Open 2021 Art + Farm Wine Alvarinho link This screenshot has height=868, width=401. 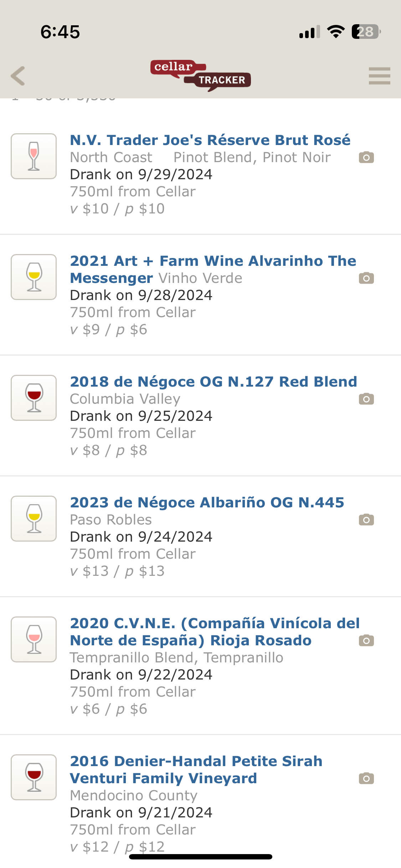[213, 261]
